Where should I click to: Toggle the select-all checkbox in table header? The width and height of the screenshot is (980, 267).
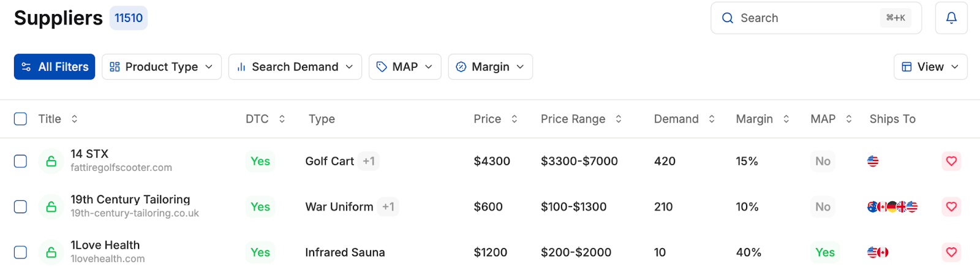pos(20,119)
